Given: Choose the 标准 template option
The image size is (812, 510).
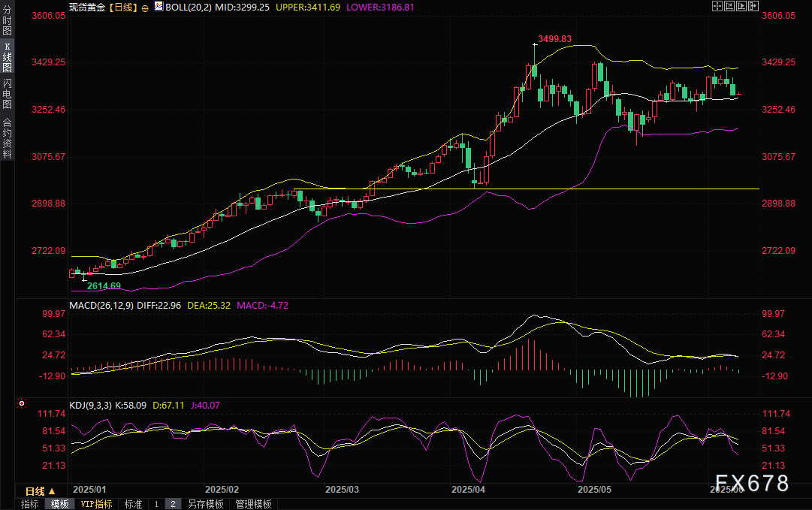Looking at the screenshot, I should (x=133, y=504).
